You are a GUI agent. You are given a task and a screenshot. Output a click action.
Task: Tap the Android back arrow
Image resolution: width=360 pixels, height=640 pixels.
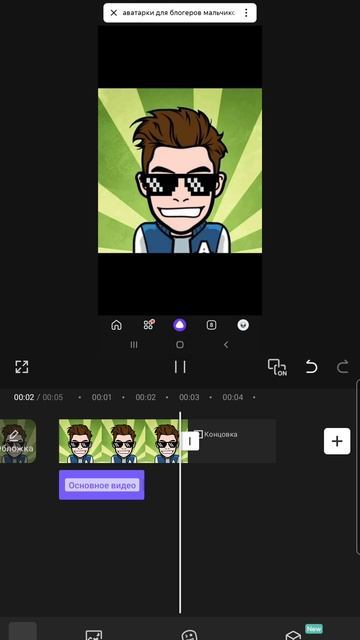[226, 344]
